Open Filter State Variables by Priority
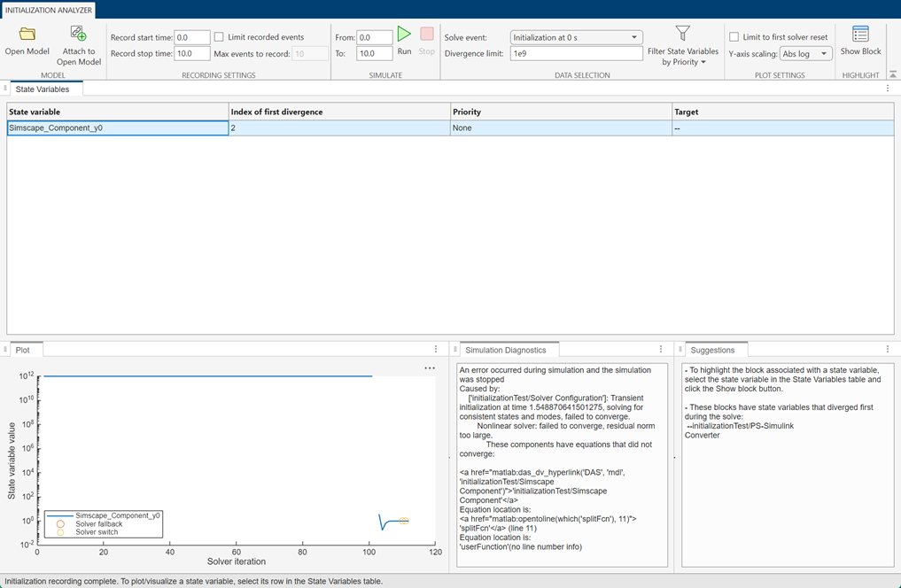The width and height of the screenshot is (901, 588). 682,35
